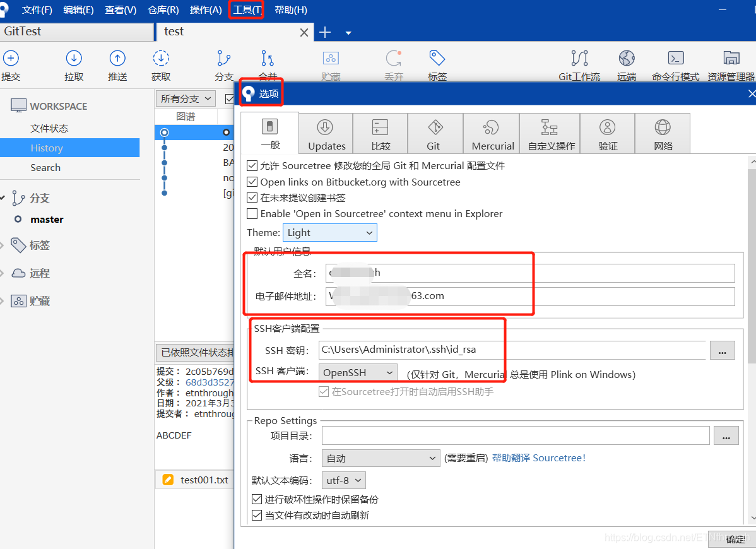Open the 语言 自动 dropdown

(x=381, y=458)
